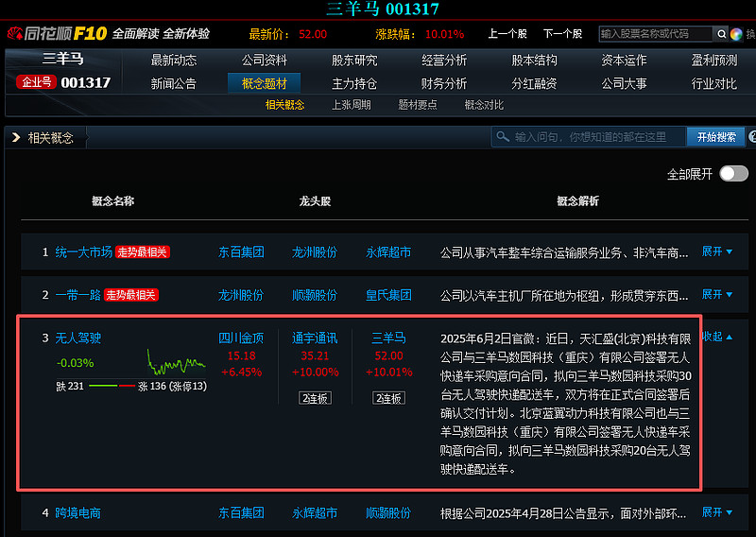The width and height of the screenshot is (756, 537).
Task: Click the red 企业号 badge
Action: pyautogui.click(x=36, y=82)
